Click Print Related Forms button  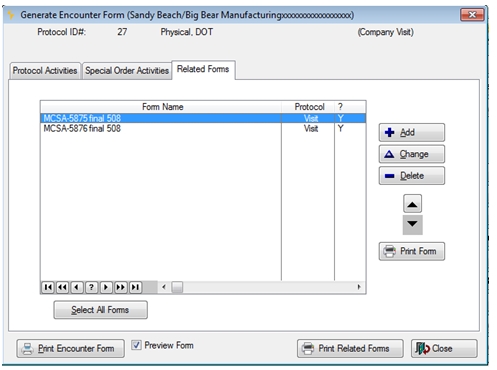tap(350, 349)
